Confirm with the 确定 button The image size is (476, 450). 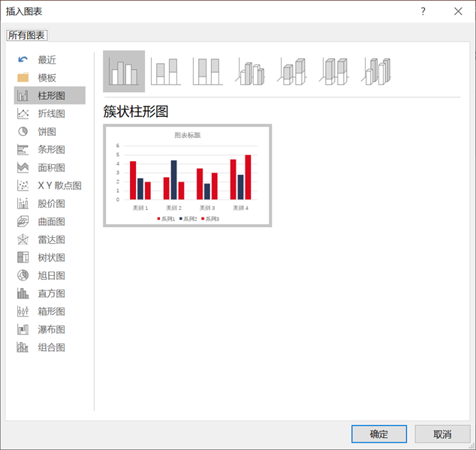pos(379,434)
